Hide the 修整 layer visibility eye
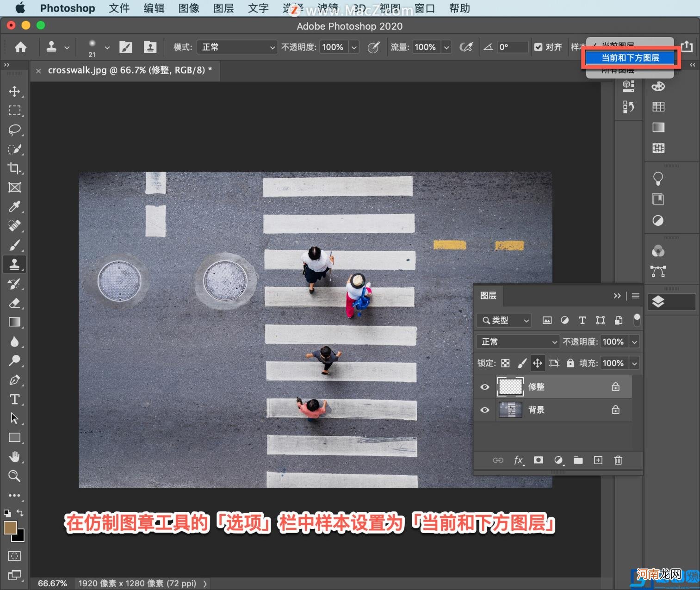The width and height of the screenshot is (700, 590). 485,387
